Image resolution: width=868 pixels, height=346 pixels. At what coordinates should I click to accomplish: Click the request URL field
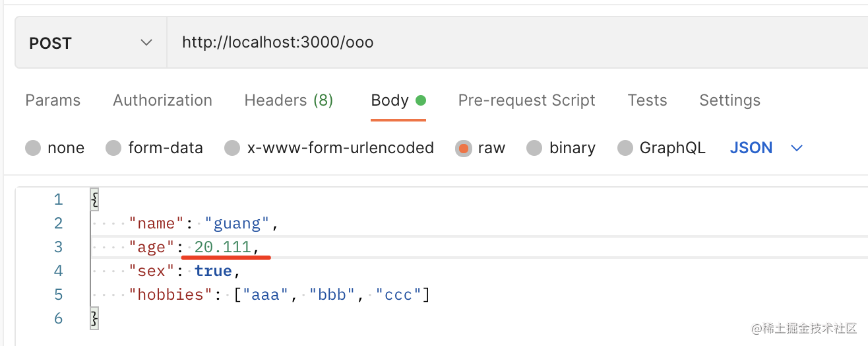[x=514, y=44]
